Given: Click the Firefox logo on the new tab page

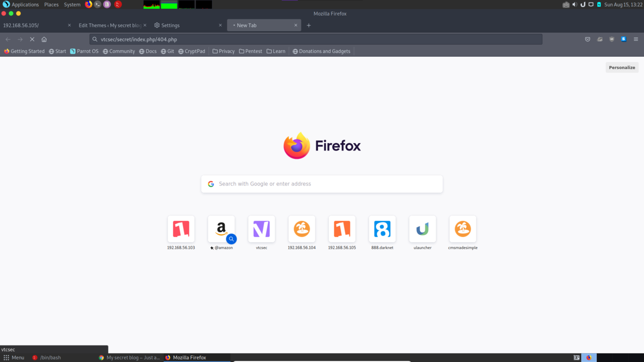Looking at the screenshot, I should point(322,146).
